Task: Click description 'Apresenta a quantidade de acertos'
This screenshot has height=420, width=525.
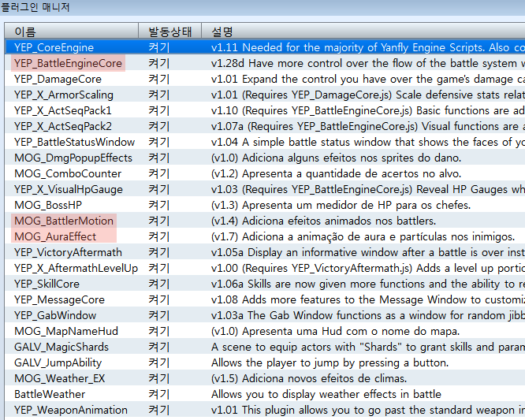Action: pyautogui.click(x=336, y=173)
